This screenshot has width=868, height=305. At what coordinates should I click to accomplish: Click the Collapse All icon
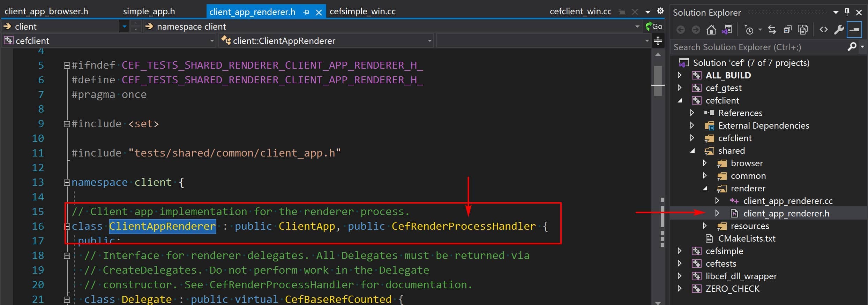pos(787,30)
